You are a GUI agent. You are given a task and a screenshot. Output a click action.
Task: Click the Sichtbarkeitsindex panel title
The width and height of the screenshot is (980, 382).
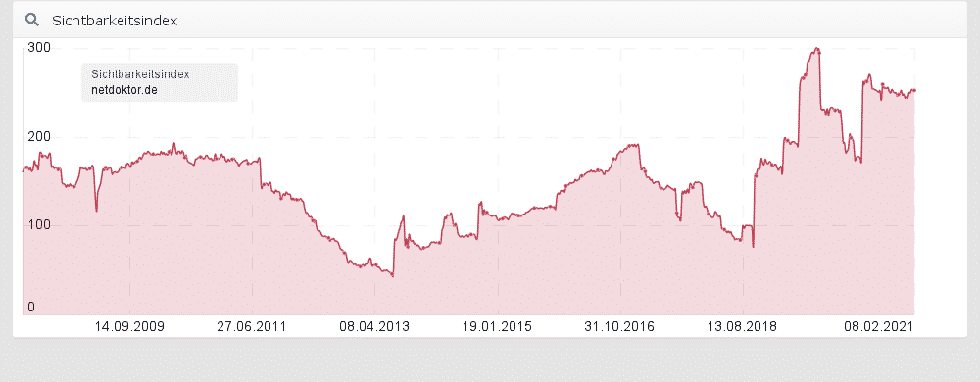pos(115,21)
